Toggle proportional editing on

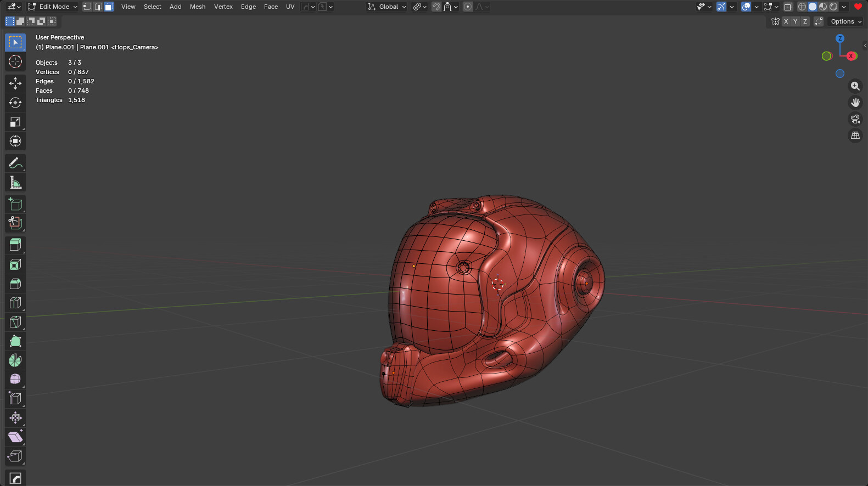(468, 7)
